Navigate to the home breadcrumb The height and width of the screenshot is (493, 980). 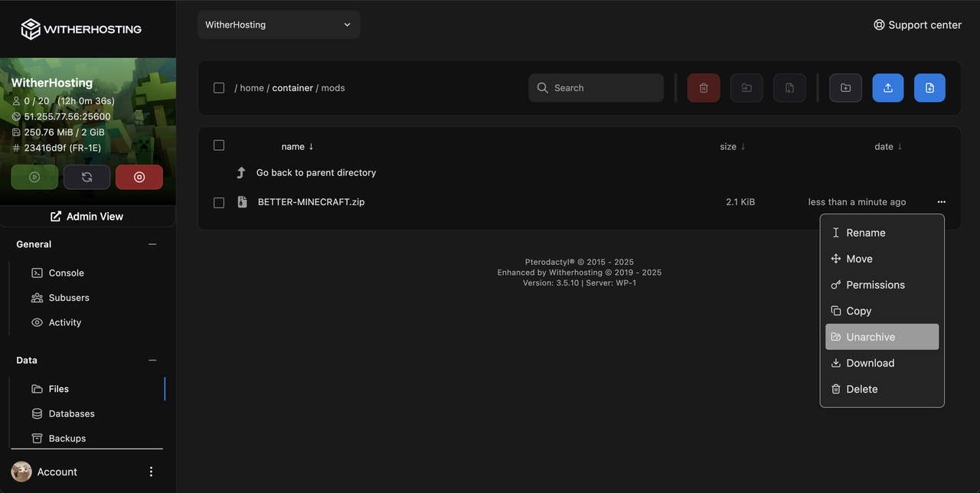click(252, 88)
